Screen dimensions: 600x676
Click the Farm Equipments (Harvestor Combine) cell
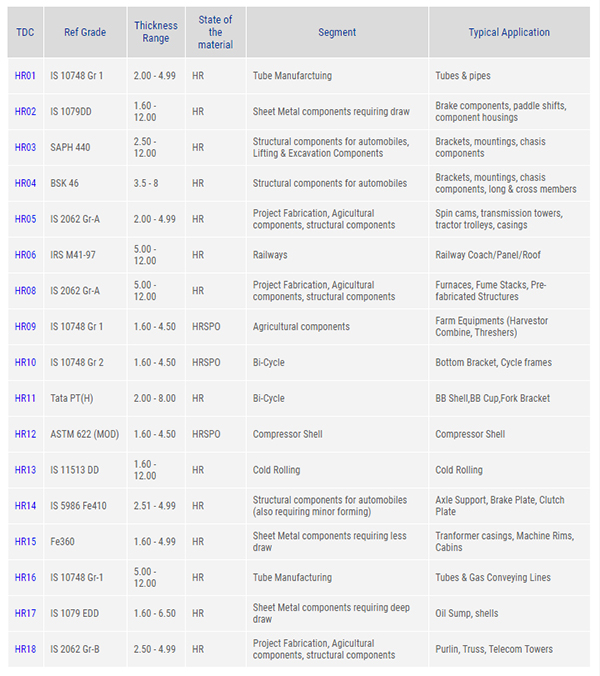click(x=509, y=326)
